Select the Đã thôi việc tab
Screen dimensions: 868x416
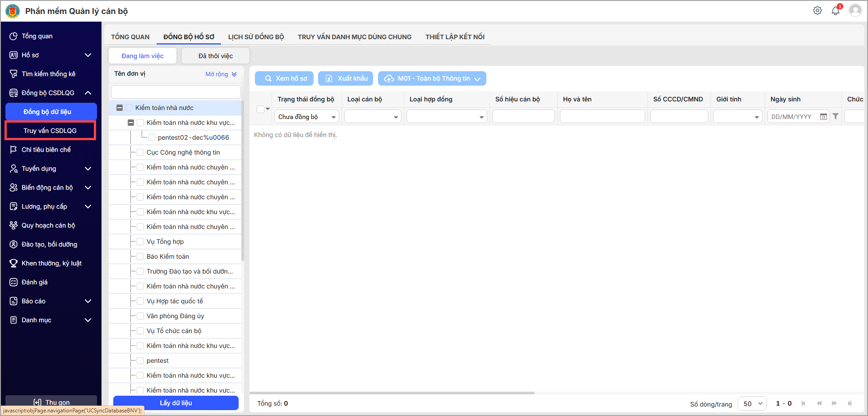215,56
